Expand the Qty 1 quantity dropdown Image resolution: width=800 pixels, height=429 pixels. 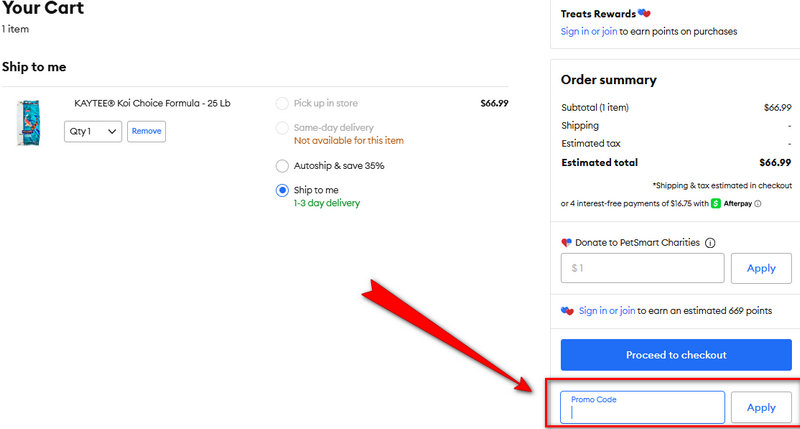point(93,131)
